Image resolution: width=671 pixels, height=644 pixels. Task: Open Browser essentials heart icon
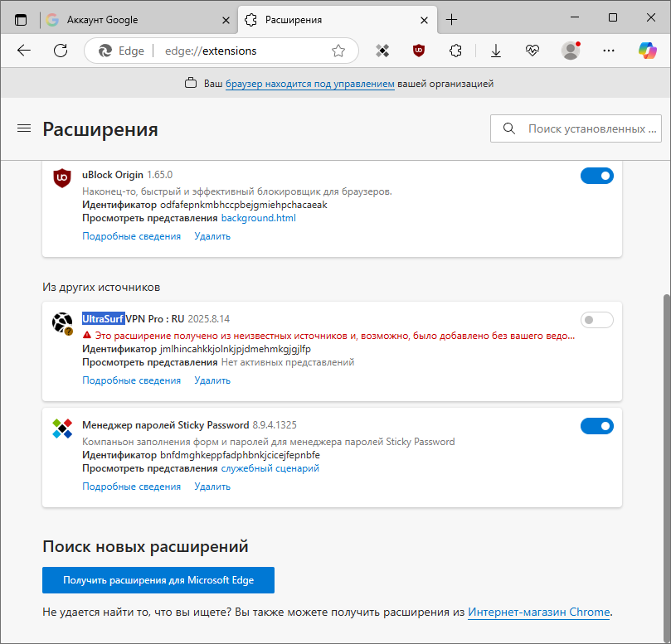point(532,51)
